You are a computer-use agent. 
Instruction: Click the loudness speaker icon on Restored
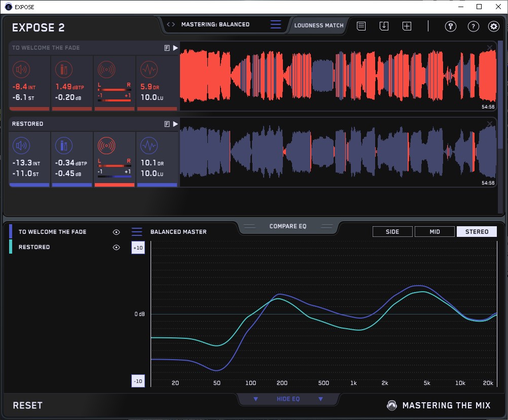(21, 146)
